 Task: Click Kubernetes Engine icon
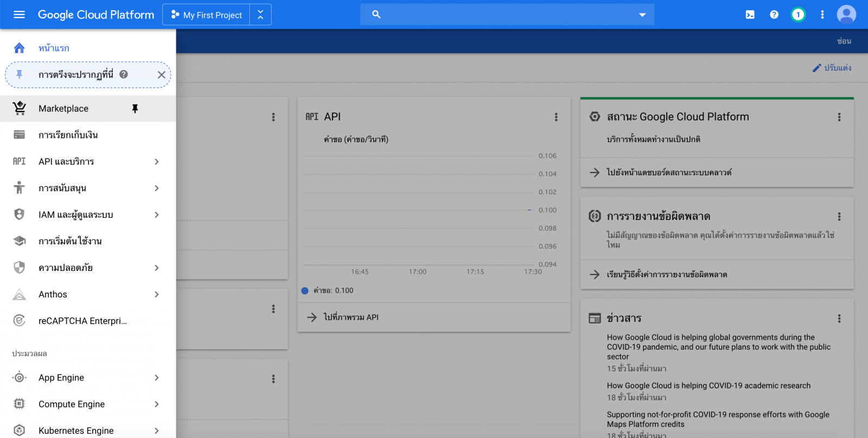(x=19, y=430)
